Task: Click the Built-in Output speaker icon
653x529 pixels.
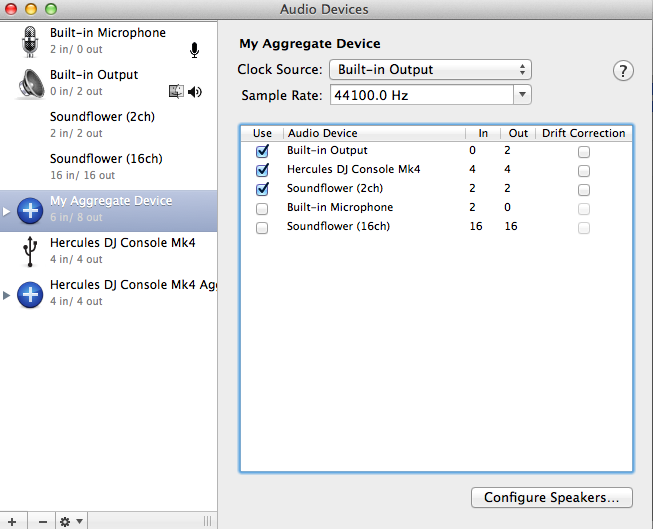Action: [30, 83]
